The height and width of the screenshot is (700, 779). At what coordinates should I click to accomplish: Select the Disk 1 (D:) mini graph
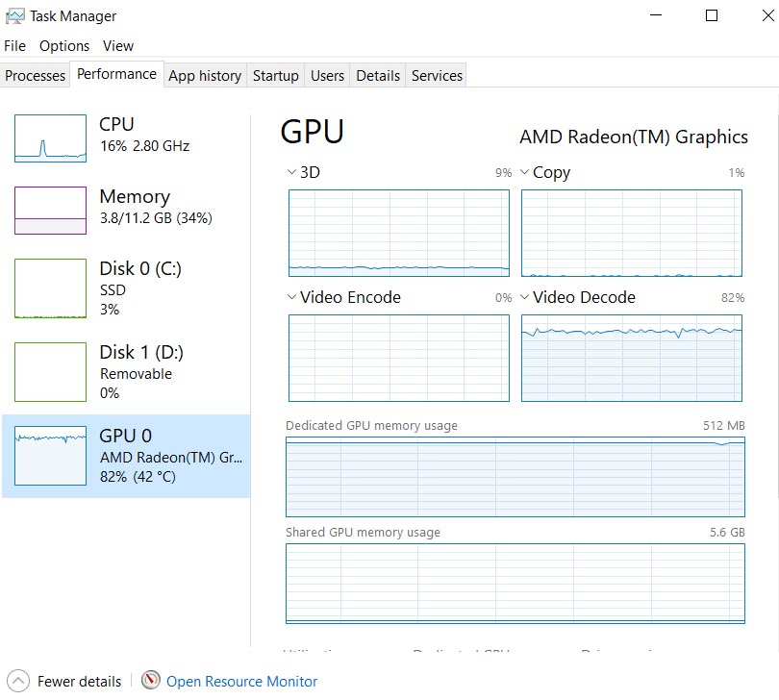tap(50, 371)
